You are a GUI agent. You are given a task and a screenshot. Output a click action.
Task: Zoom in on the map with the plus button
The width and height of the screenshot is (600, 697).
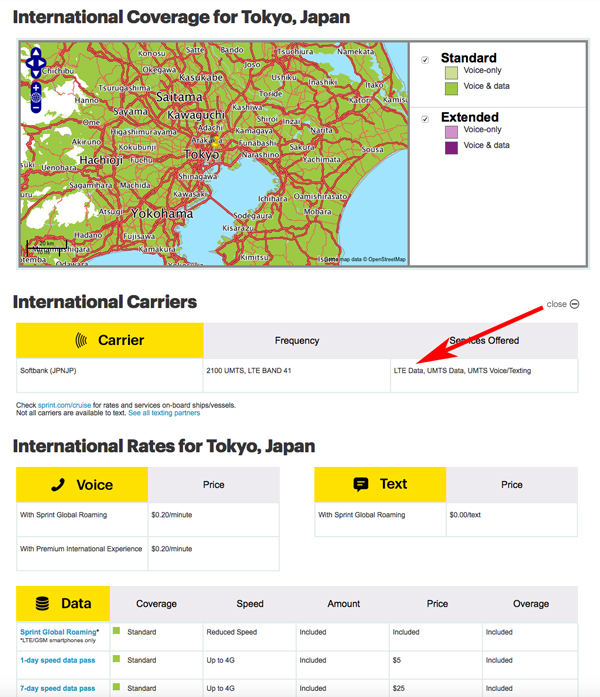tap(36, 88)
